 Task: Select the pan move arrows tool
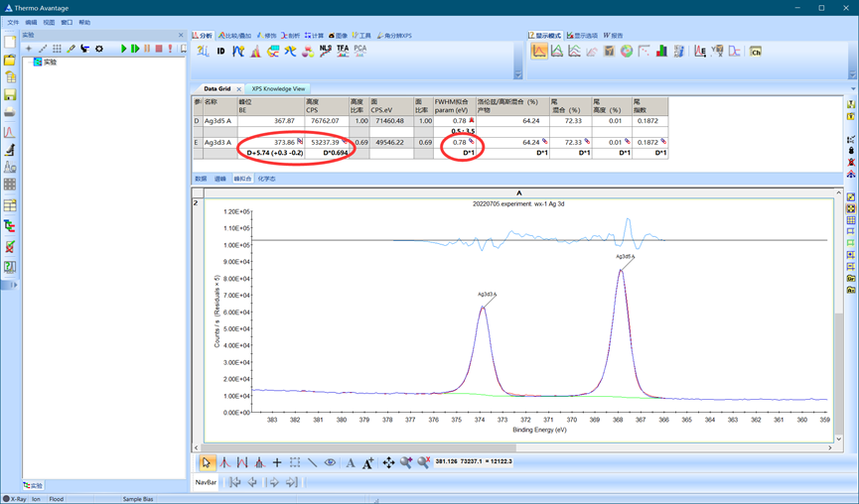tap(388, 462)
